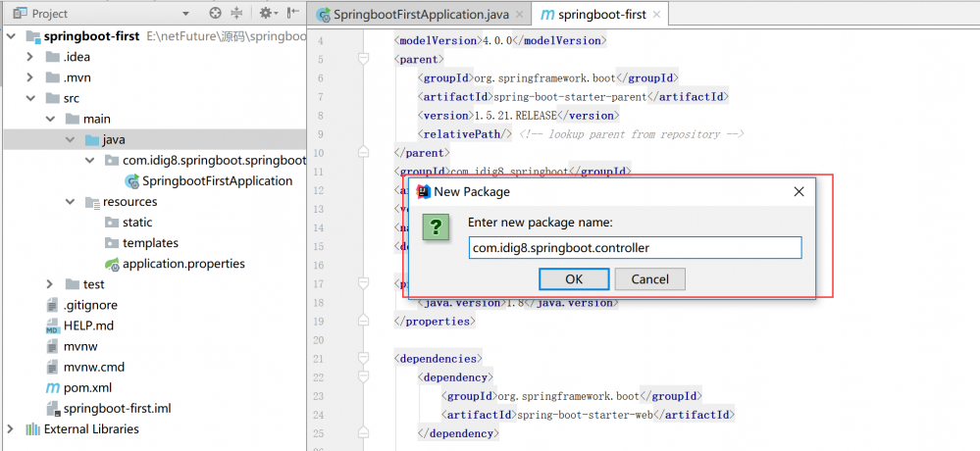Viewport: 980px width, 451px height.
Task: Select springboot-first.iml in the project tree
Action: (x=118, y=409)
